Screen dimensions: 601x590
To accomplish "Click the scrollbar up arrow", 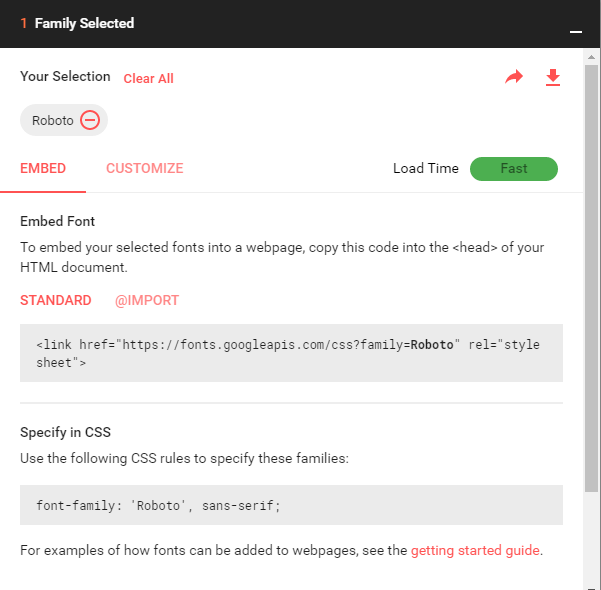I will coord(591,57).
